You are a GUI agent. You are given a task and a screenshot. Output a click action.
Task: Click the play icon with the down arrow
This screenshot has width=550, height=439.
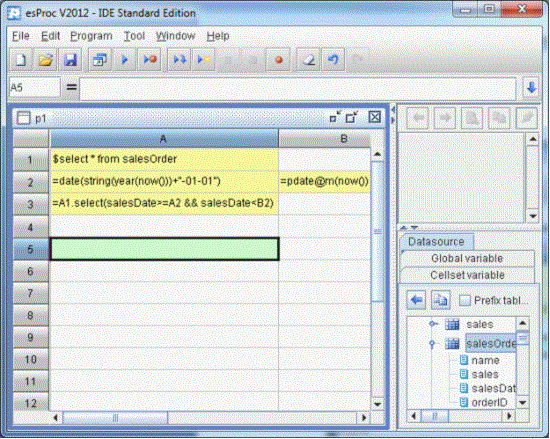(179, 60)
